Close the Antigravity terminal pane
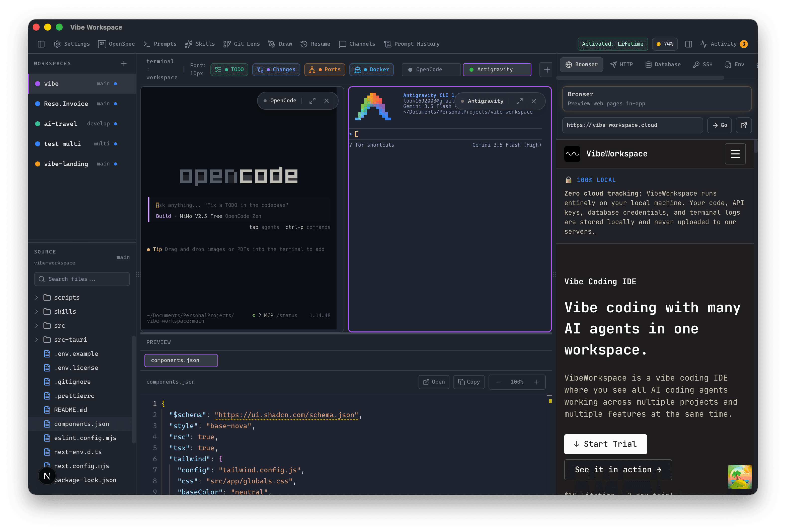This screenshot has height=532, width=786. [x=533, y=101]
